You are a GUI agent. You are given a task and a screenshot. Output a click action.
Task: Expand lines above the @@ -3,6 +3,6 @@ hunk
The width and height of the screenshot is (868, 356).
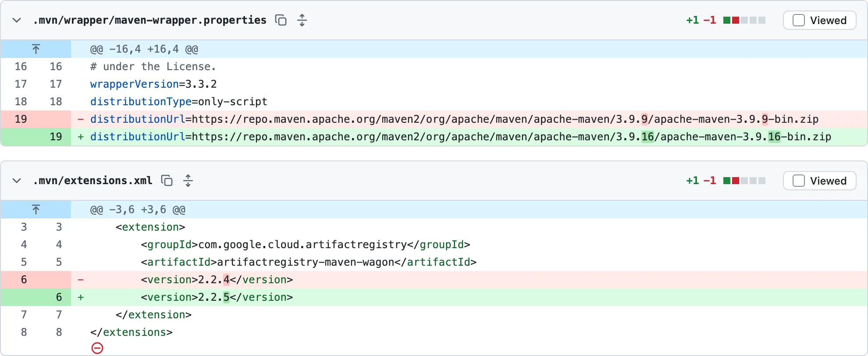click(x=36, y=210)
